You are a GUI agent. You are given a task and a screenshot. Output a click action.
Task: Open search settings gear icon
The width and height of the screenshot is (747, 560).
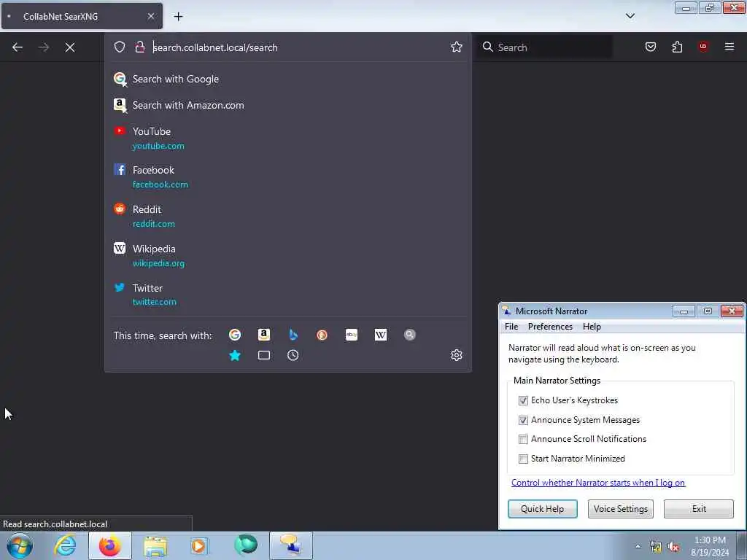pos(457,355)
